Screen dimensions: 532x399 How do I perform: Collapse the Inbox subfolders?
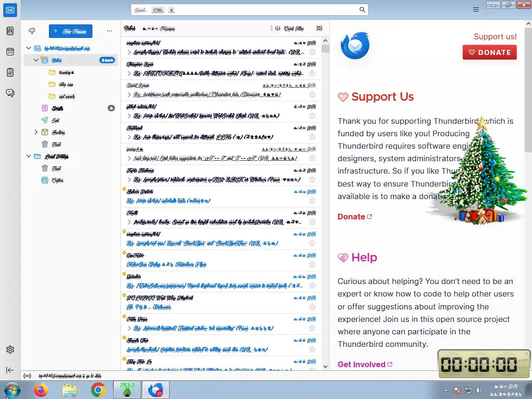[36, 60]
